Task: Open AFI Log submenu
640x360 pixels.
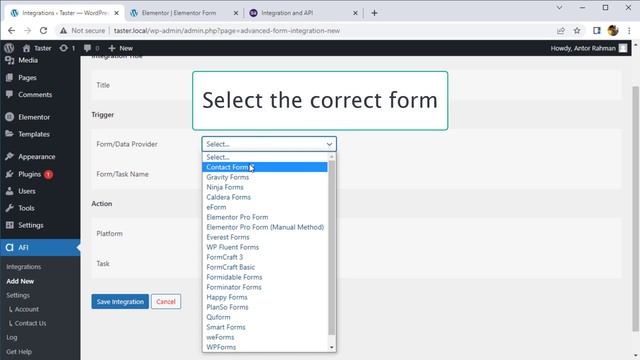Action: pos(12,338)
